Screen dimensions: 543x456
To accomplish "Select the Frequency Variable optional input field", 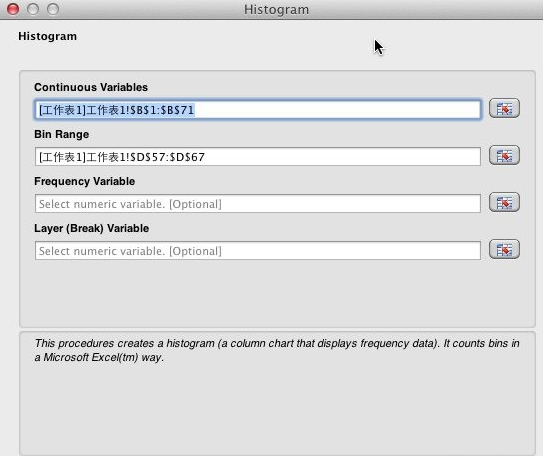I will [x=258, y=204].
